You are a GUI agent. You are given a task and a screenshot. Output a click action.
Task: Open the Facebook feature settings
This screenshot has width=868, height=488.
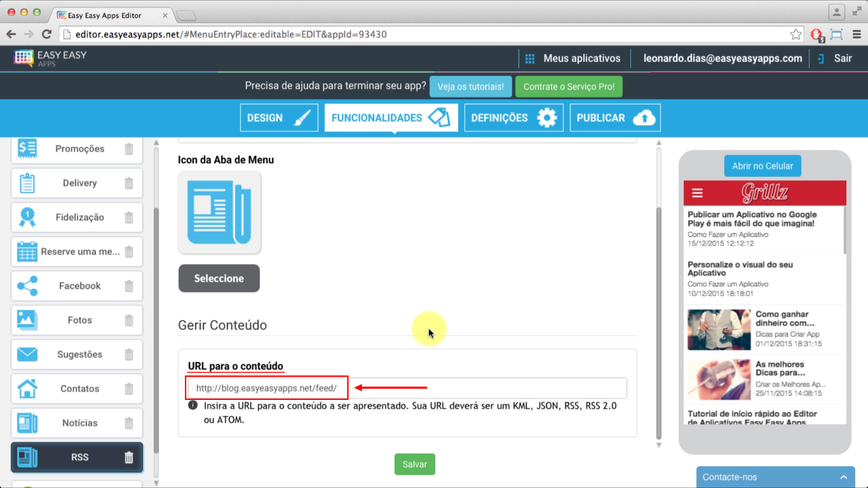point(77,286)
